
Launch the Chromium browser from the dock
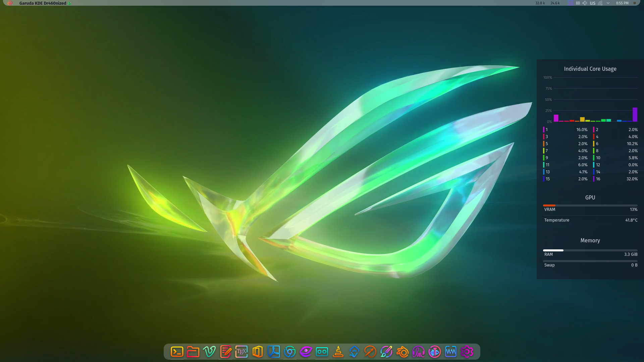pos(290,352)
